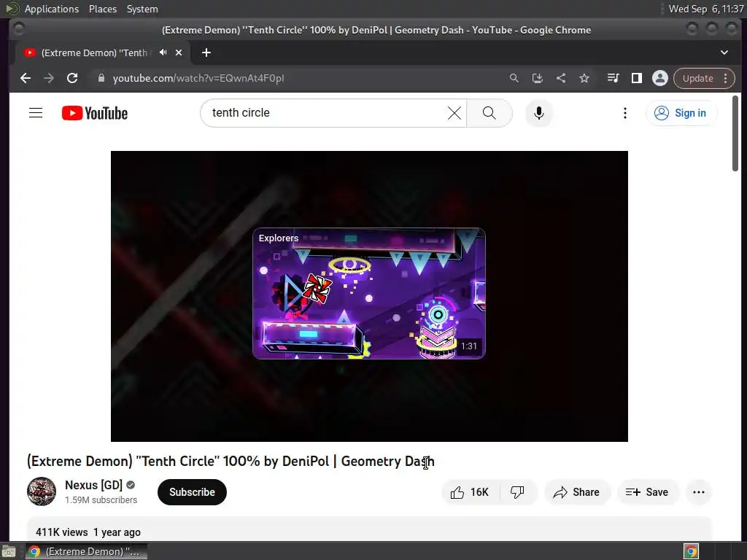Start voice search with the microphone

tap(539, 113)
